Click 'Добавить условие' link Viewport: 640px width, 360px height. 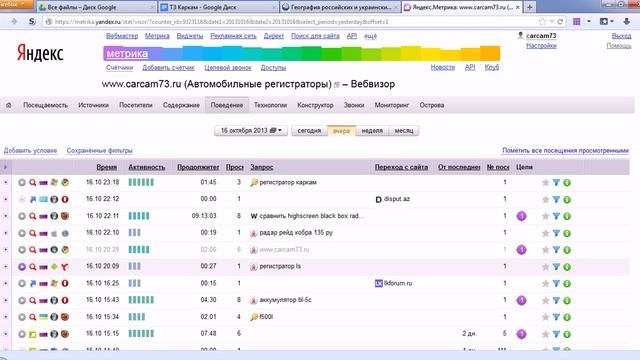[x=30, y=151]
